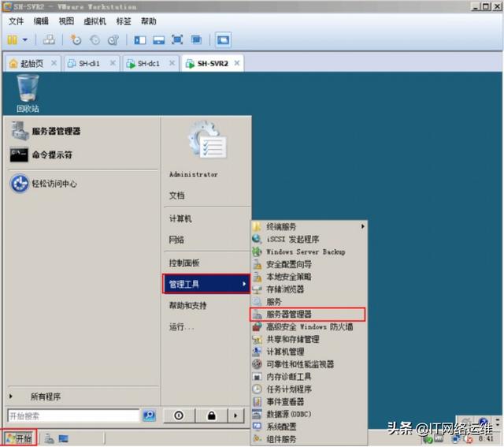Click the revert to snapshot icon

point(94,39)
